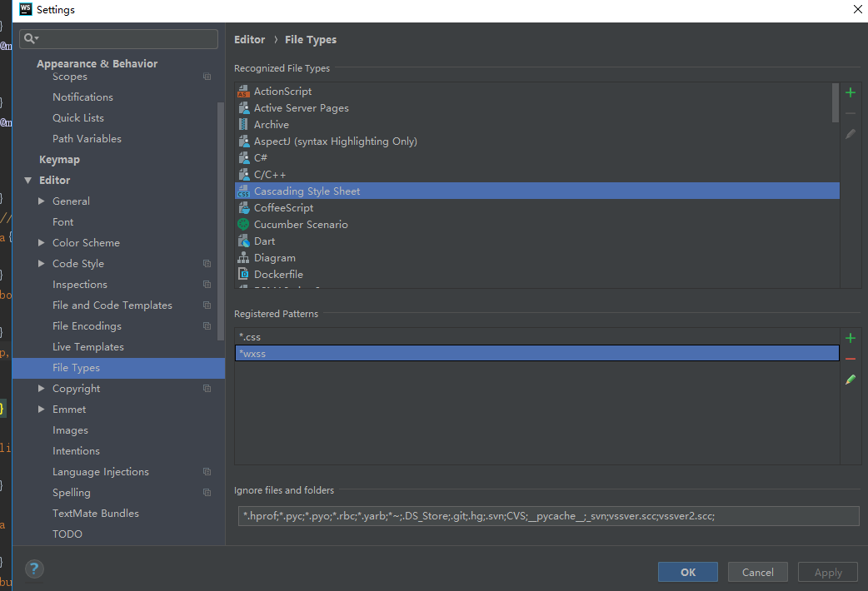868x591 pixels.
Task: Select the C# file type row
Action: [x=537, y=157]
